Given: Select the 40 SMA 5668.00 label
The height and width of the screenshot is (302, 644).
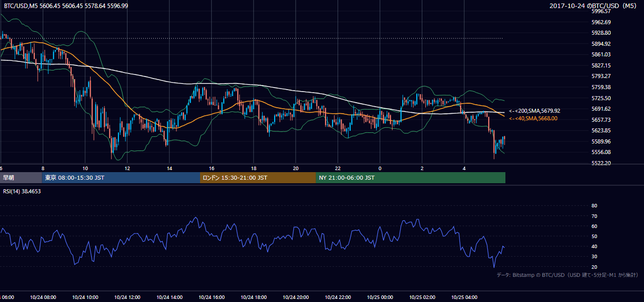Looking at the screenshot, I should coord(533,118).
